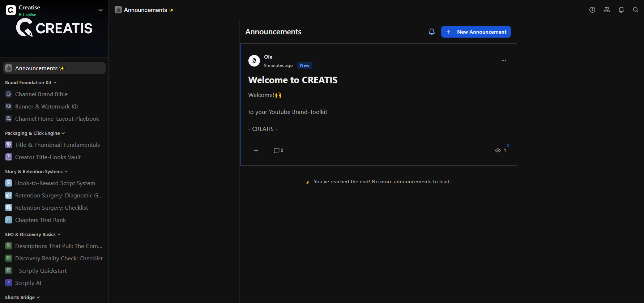The width and height of the screenshot is (644, 303).
Task: Toggle Announcements notification bell beside New Announcement
Action: (432, 32)
